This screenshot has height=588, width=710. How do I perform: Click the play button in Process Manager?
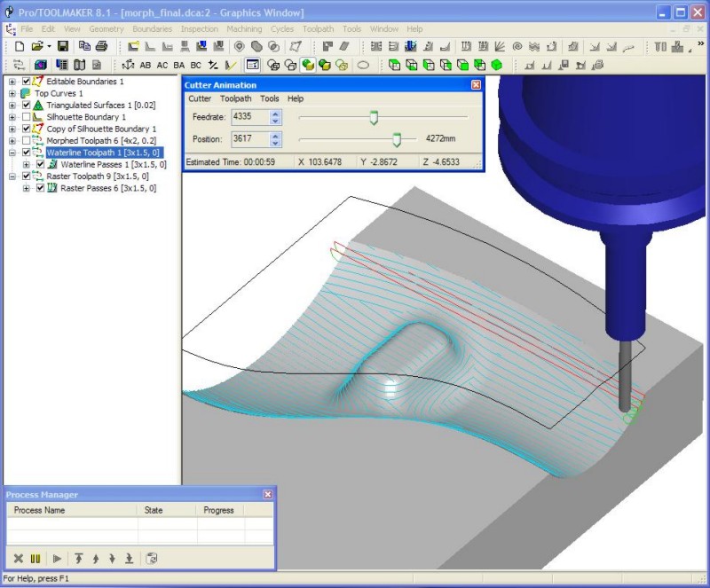point(57,559)
